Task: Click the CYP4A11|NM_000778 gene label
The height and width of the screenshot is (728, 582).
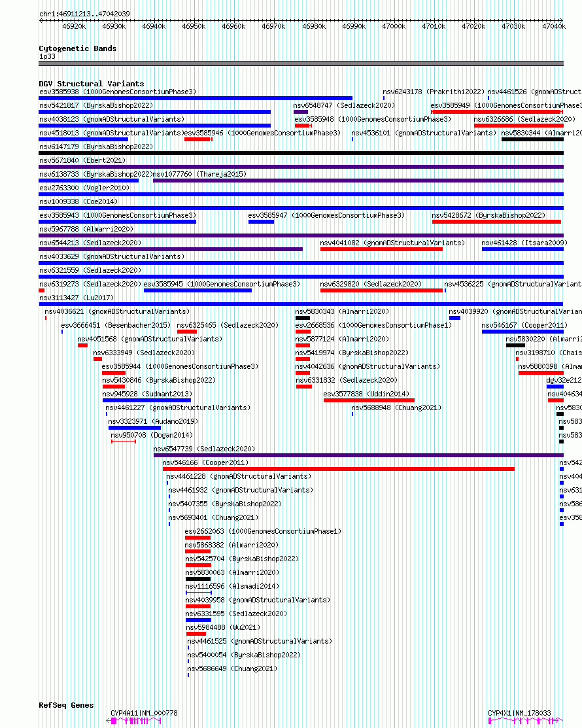Action: (144, 713)
